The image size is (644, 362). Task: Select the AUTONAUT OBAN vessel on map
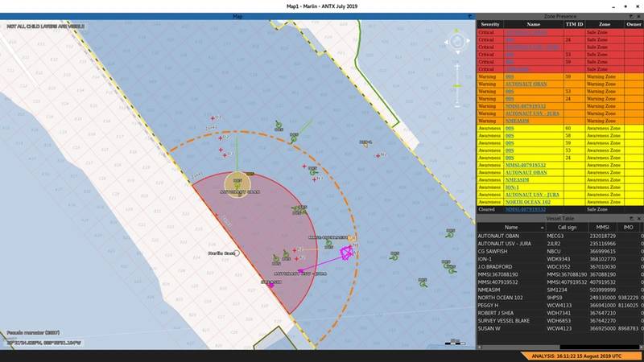(237, 186)
